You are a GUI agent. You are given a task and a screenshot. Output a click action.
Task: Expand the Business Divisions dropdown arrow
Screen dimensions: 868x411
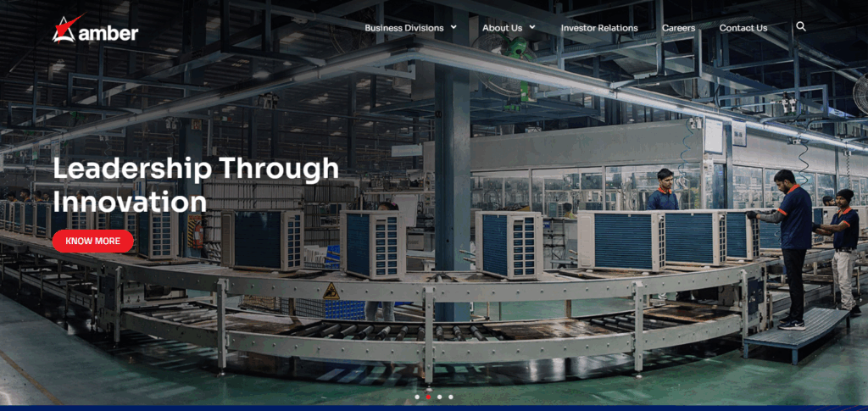(453, 27)
